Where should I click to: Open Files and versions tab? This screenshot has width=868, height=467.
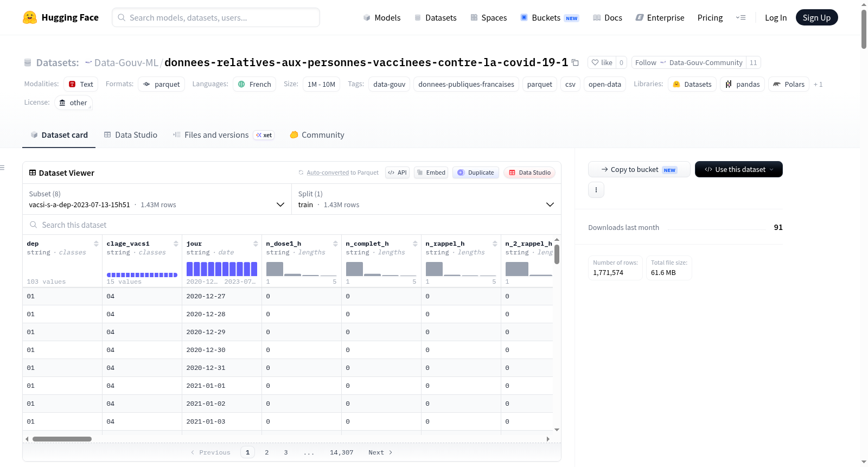click(224, 135)
